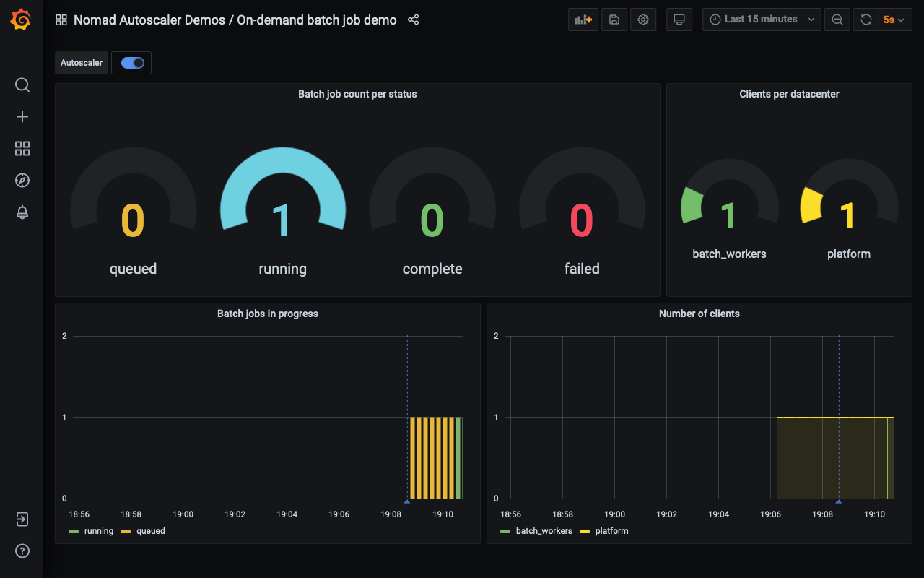Open the 5s refresh interval dropdown
The image size is (924, 578).
click(895, 20)
